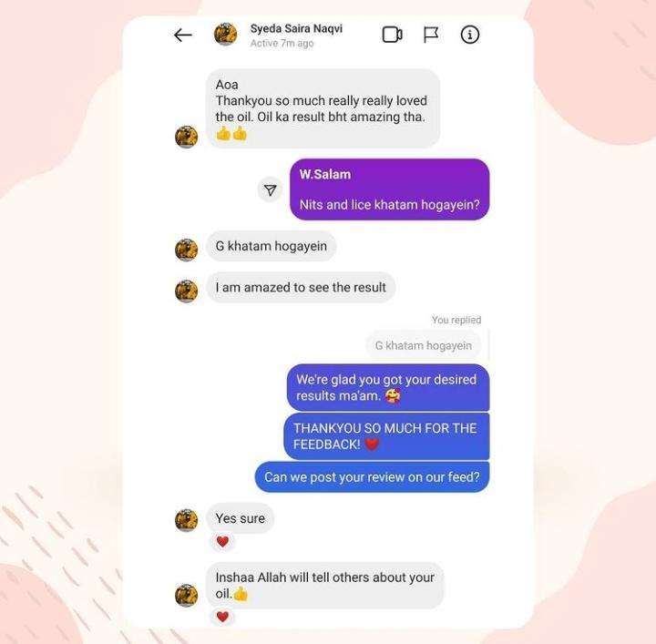The height and width of the screenshot is (644, 656).
Task: Select the avatar next to G khatam hogayein
Action: point(186,250)
